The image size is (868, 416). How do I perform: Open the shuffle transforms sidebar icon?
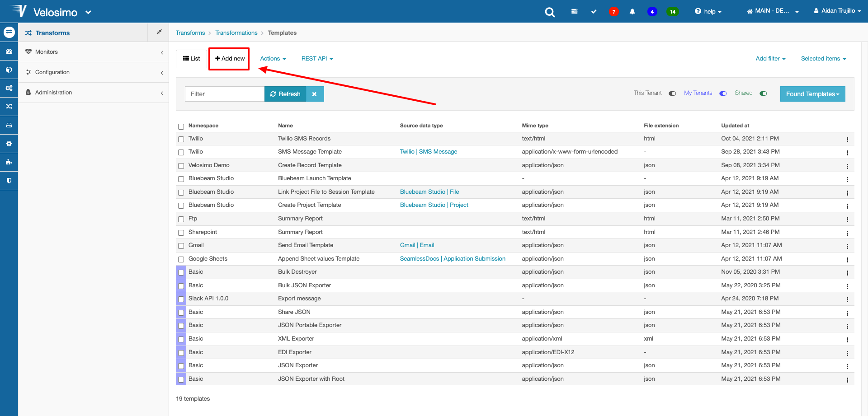pos(9,107)
